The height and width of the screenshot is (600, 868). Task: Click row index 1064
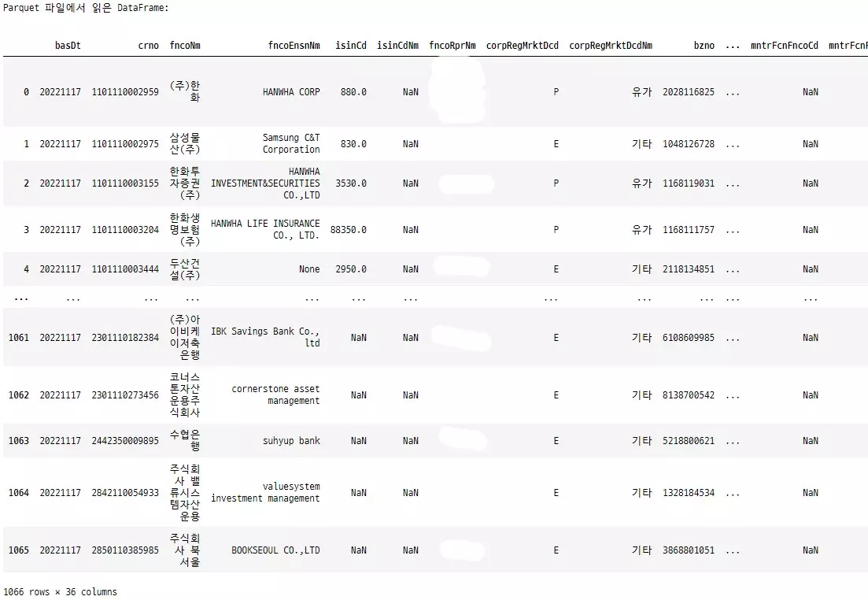point(18,493)
